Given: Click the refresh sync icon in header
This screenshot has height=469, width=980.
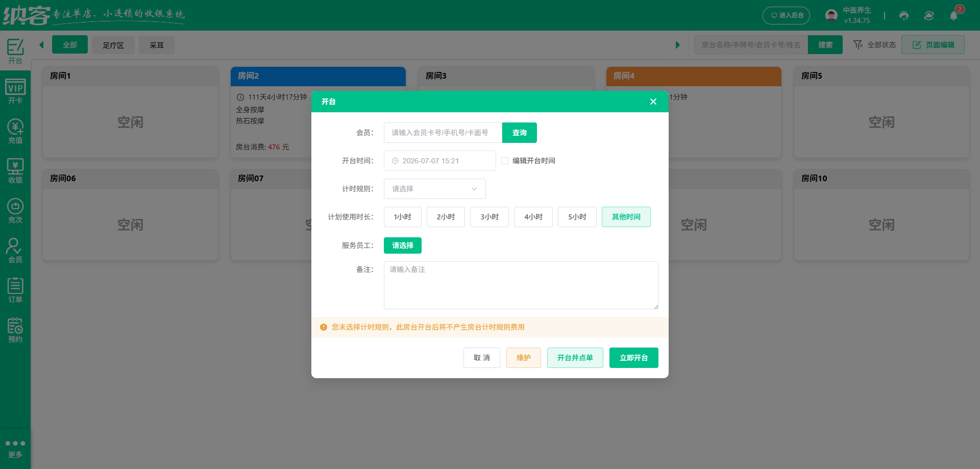Looking at the screenshot, I should [x=929, y=15].
